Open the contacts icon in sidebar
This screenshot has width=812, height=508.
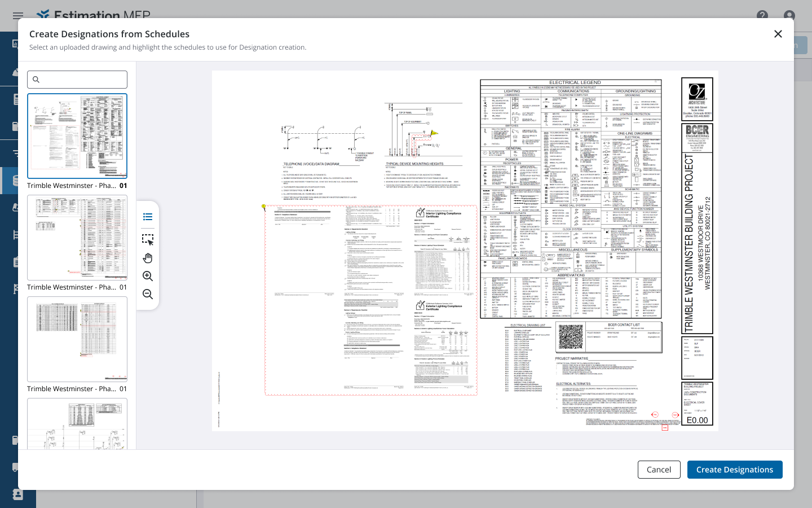[17, 494]
